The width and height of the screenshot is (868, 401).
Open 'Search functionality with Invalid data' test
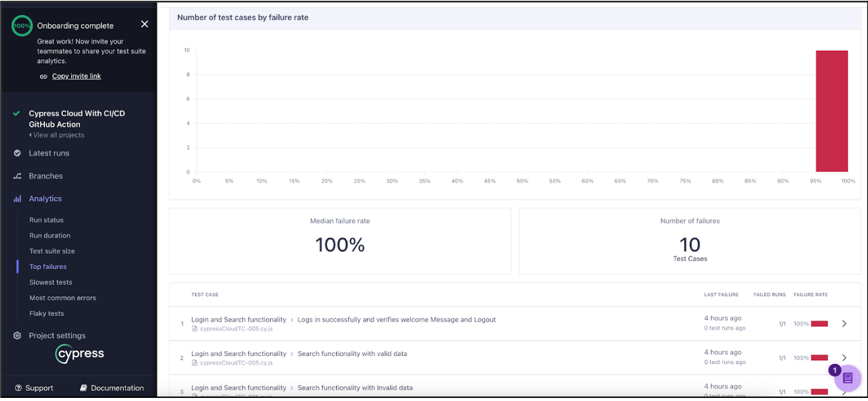(355, 388)
